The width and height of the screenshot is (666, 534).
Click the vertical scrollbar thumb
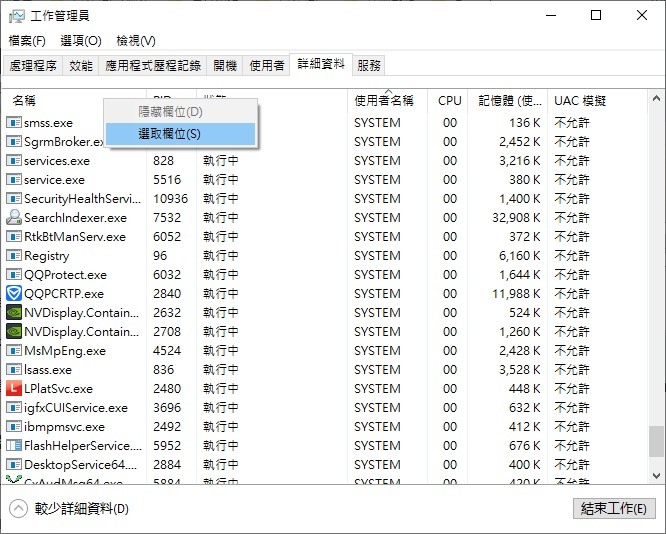[x=656, y=442]
